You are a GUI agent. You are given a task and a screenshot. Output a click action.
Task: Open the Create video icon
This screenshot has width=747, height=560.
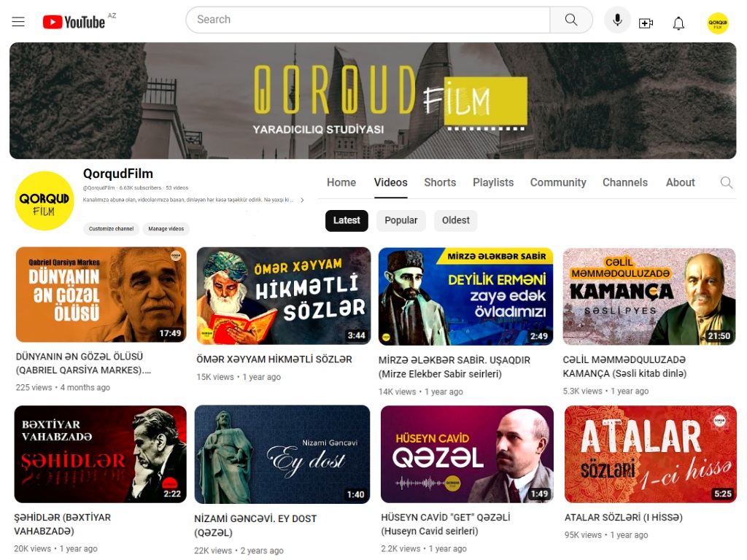[x=646, y=23]
